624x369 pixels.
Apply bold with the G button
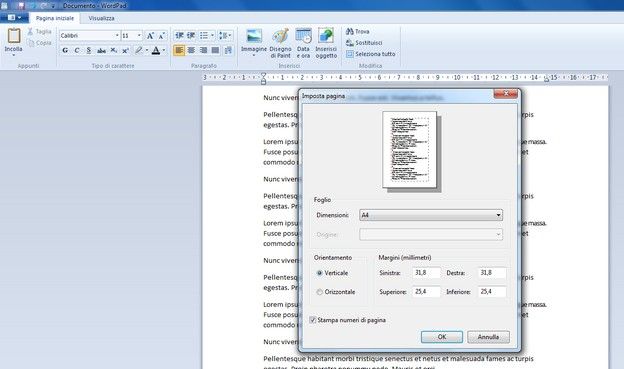pos(65,50)
